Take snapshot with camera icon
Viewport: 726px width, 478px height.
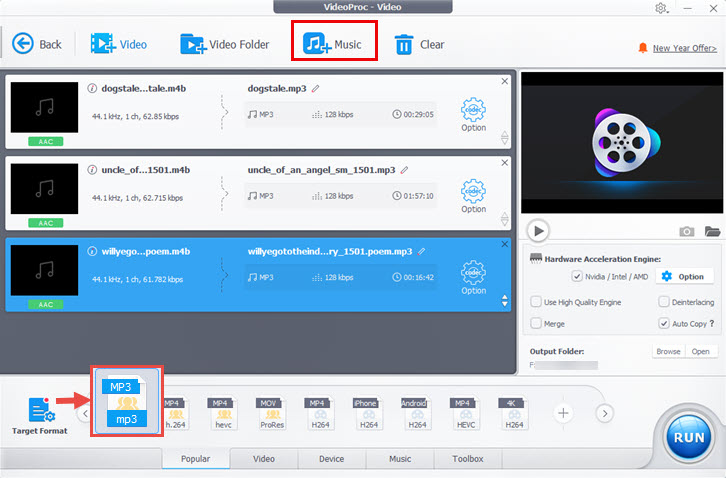pos(686,231)
